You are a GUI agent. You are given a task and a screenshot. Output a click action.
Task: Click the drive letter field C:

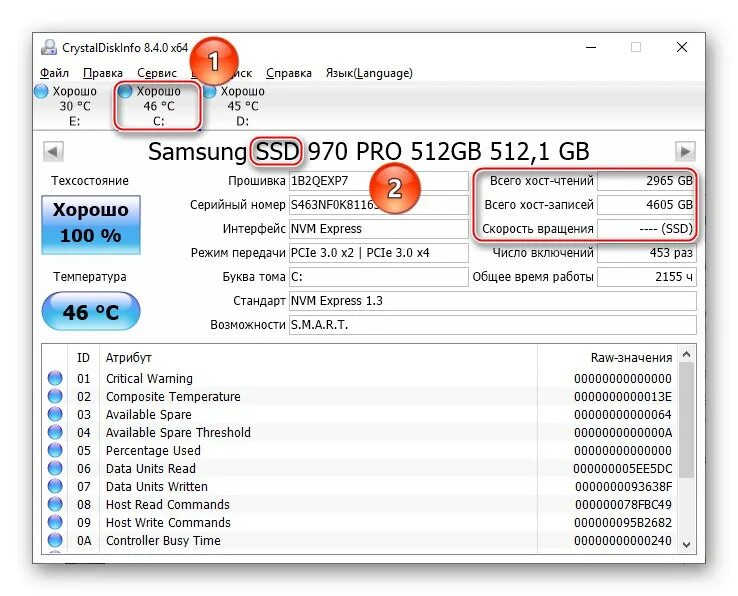click(x=378, y=277)
